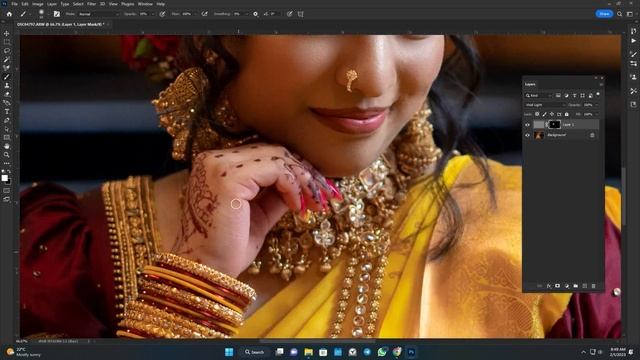Select the Hand tool
This screenshot has height=360, width=640.
coord(7,146)
